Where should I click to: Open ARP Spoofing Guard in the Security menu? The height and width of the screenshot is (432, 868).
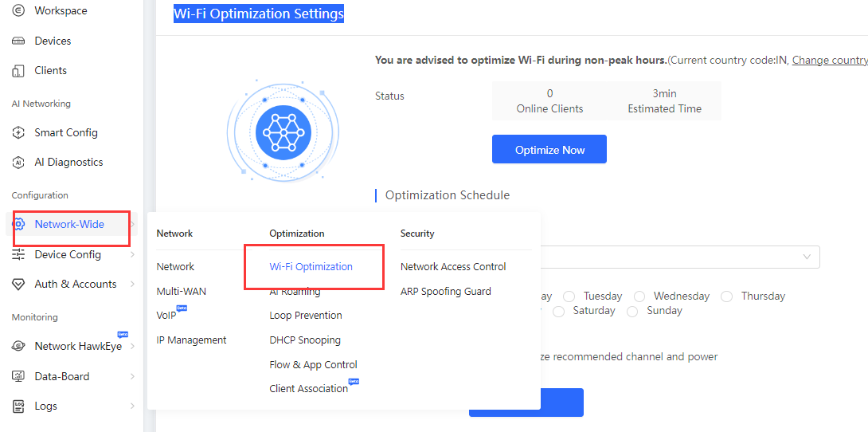click(x=445, y=292)
